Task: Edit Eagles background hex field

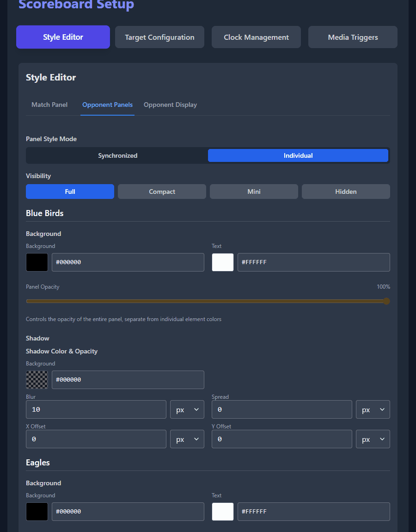Action: coord(128,512)
